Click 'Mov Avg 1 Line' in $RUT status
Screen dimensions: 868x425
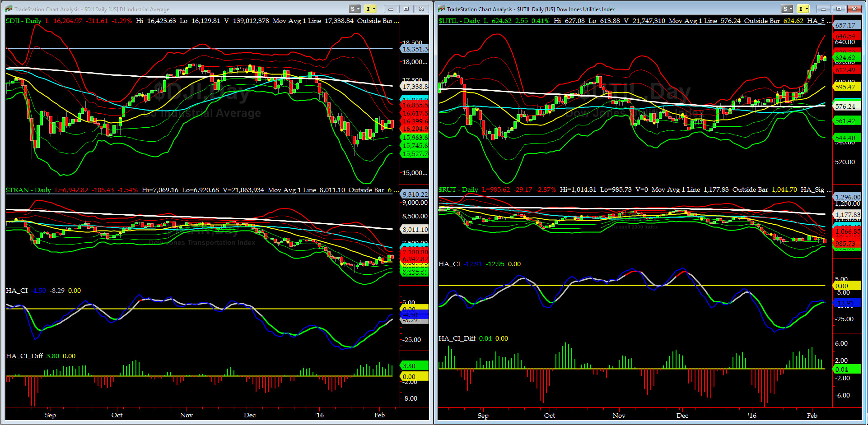point(676,189)
